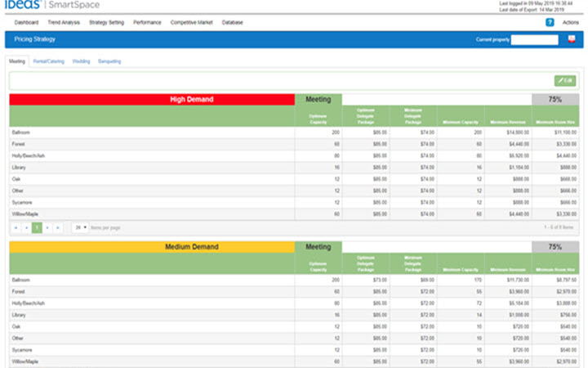588x368 pixels.
Task: Go to first page in pagination
Action: 15,227
